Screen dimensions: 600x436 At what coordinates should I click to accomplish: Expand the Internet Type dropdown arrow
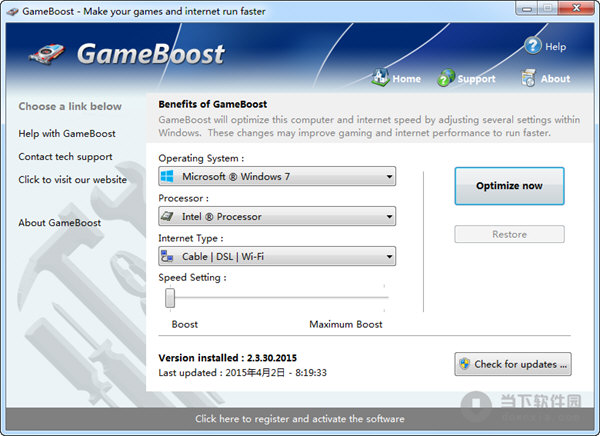click(389, 256)
